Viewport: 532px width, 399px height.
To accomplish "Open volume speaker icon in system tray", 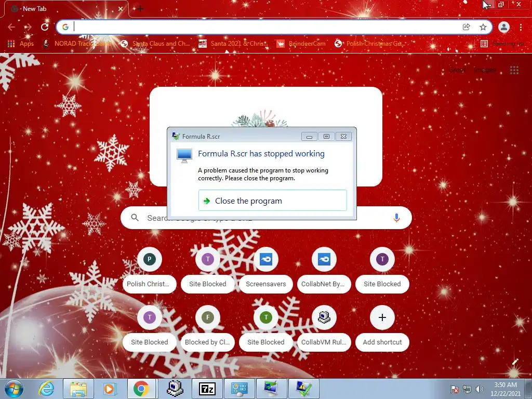I will (480, 389).
